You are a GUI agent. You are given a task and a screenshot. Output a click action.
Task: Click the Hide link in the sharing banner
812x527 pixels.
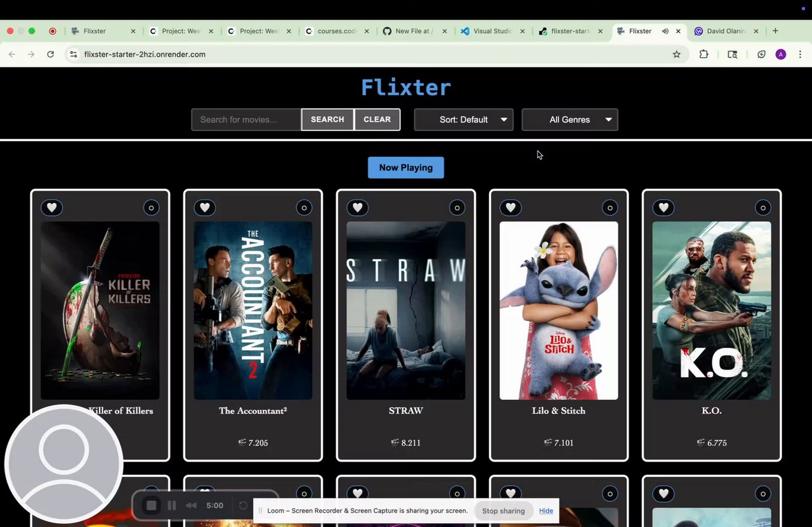pyautogui.click(x=546, y=510)
